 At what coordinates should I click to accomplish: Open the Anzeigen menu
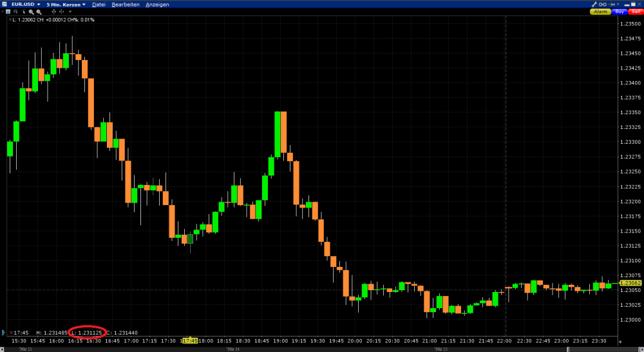[157, 5]
